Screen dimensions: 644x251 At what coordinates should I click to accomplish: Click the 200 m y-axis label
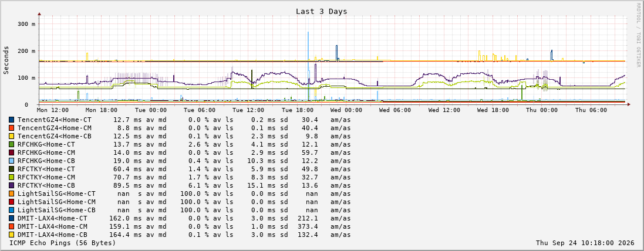coord(26,51)
